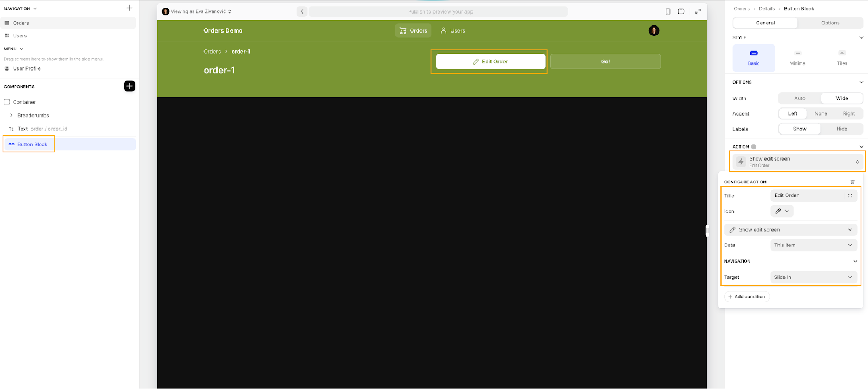Click the order-1 breadcrumb text
This screenshot has height=389, width=868.
point(241,52)
